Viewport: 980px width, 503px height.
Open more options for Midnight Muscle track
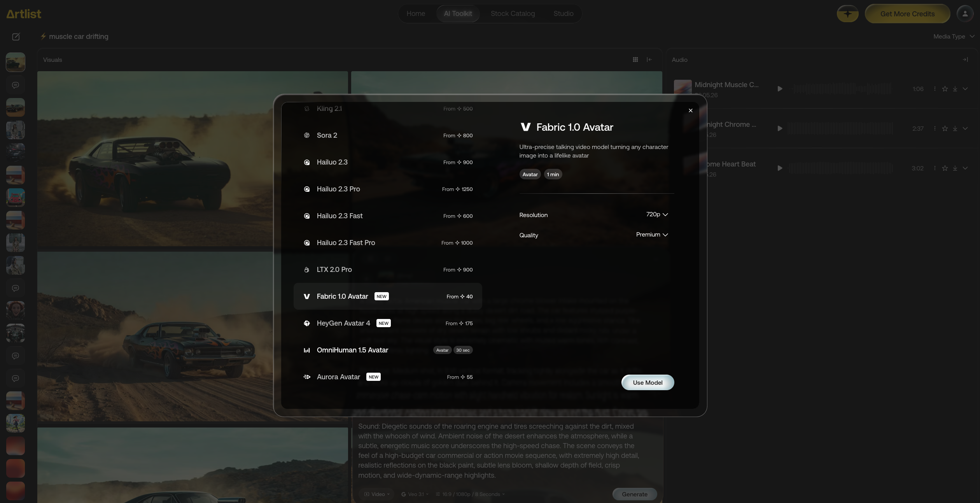coord(935,89)
